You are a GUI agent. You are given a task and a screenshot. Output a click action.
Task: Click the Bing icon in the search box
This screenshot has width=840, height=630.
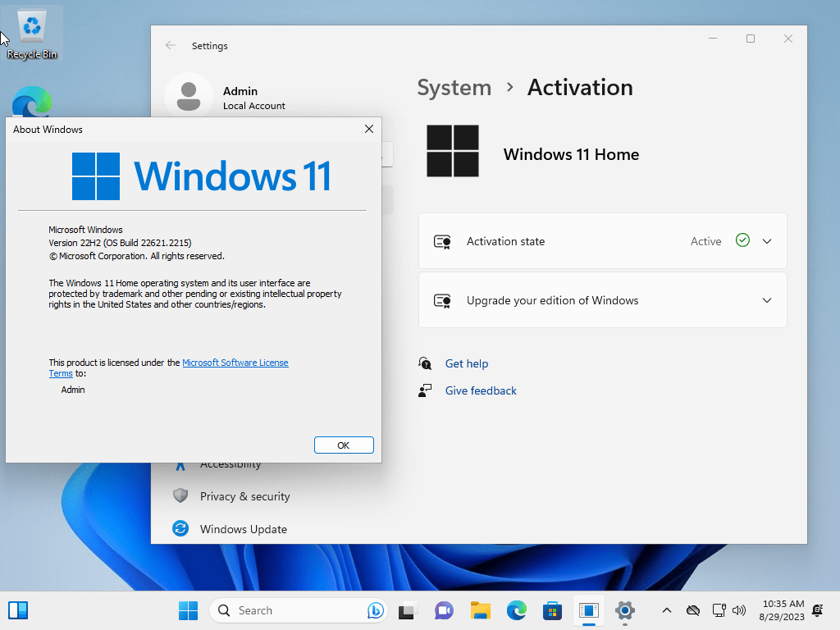coord(375,610)
